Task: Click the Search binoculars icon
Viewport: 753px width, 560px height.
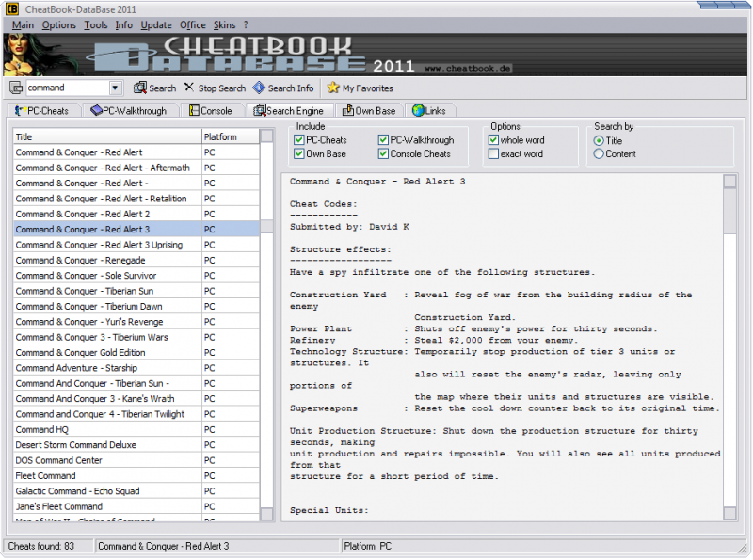Action: [x=139, y=88]
